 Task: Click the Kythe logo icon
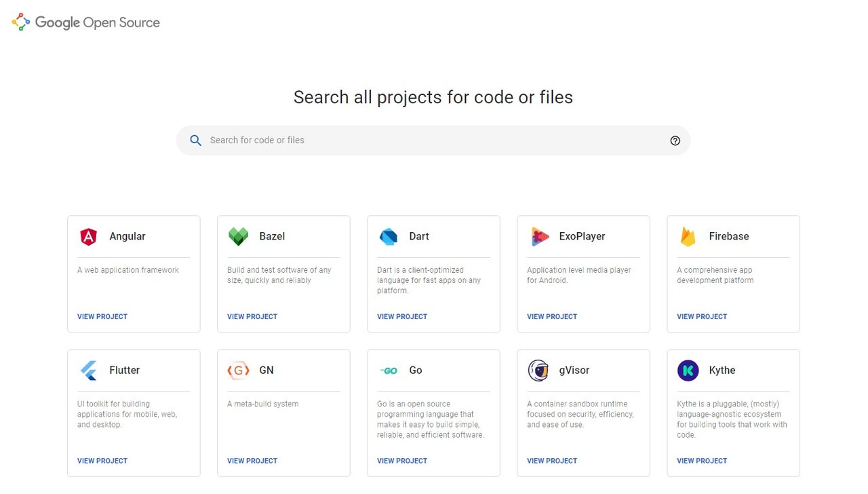688,370
